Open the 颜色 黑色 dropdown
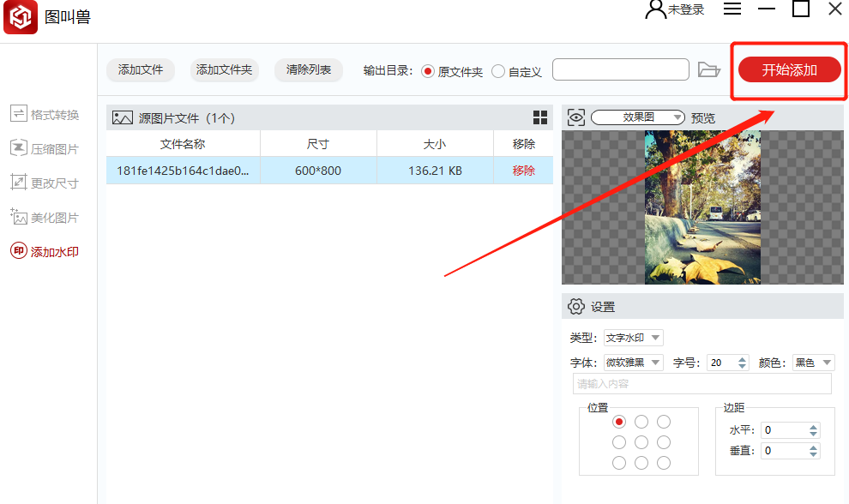 (813, 363)
